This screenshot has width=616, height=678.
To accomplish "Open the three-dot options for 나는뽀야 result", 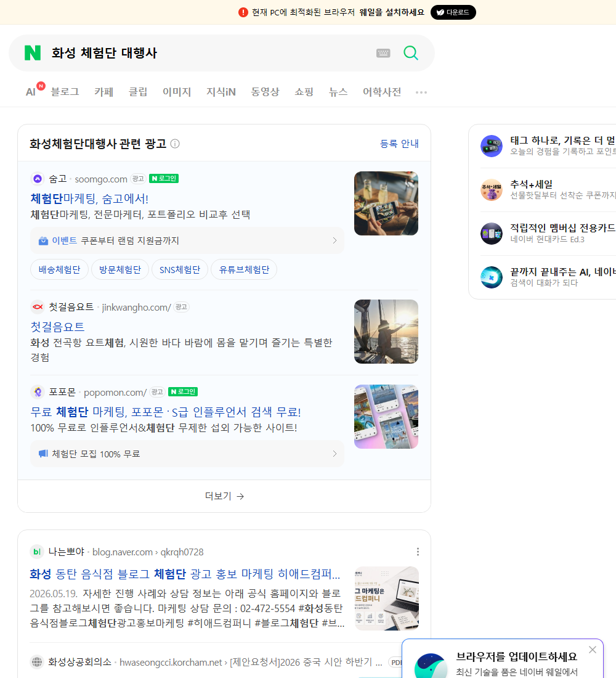I will tap(418, 552).
